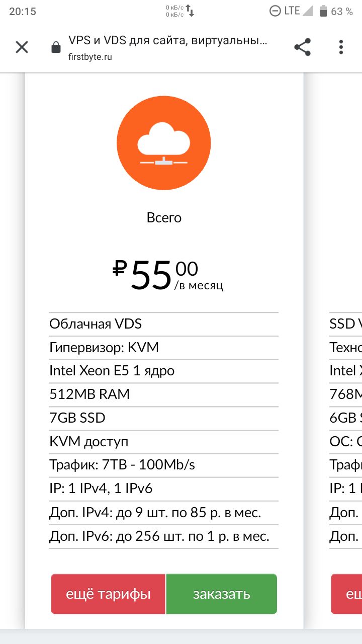Image resolution: width=362 pixels, height=644 pixels.
Task: Tap the 55.00 monthly price
Action: 168,275
